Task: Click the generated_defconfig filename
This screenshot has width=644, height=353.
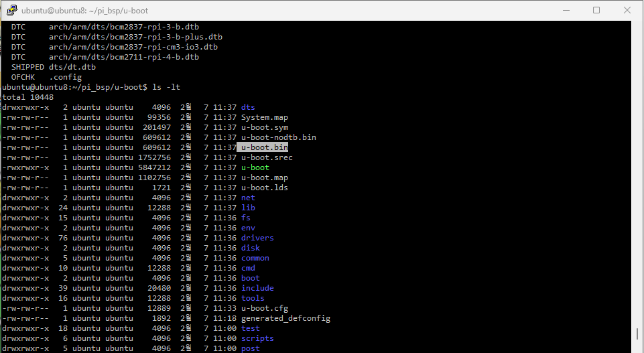Action: pyautogui.click(x=285, y=319)
